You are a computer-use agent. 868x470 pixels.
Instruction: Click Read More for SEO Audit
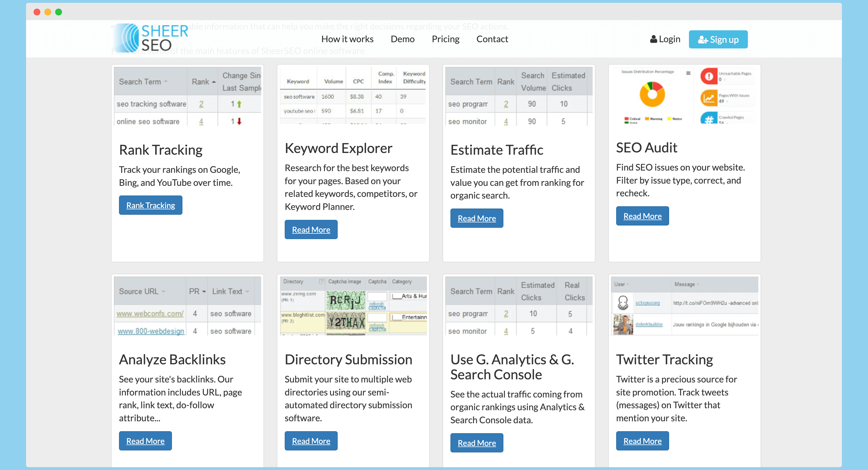642,215
